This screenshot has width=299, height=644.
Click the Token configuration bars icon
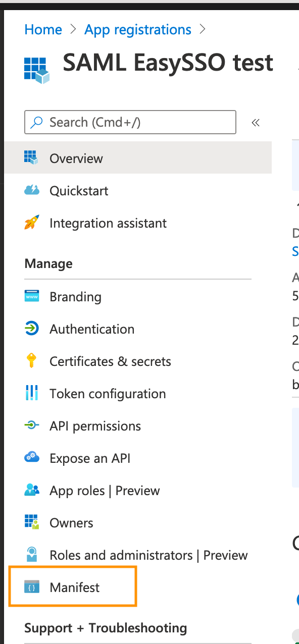[31, 393]
